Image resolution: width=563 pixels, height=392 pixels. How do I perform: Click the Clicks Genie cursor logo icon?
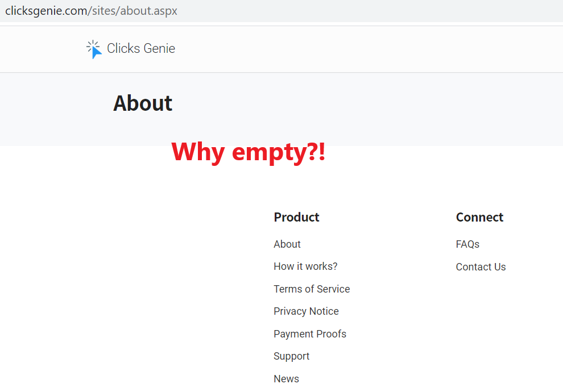pyautogui.click(x=94, y=49)
